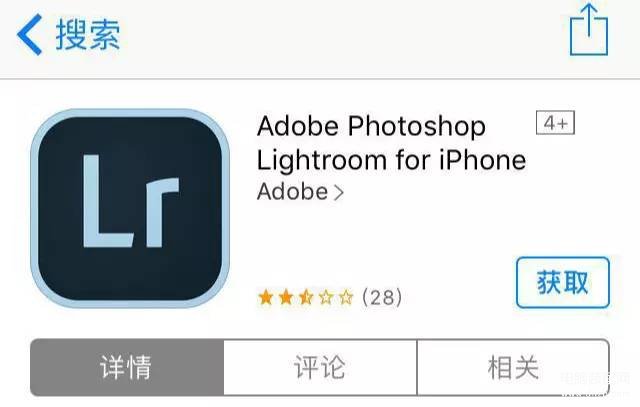Viewport: 640px width, 407px height.
Task: Get the app with 获取 button
Action: click(x=563, y=282)
